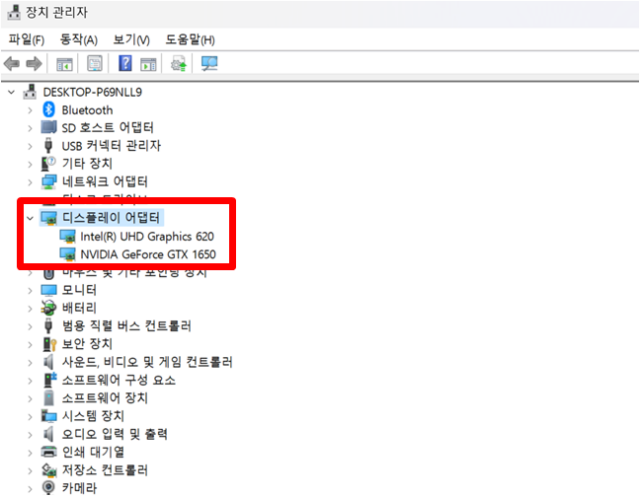This screenshot has height=496, width=640.
Task: Select the NVIDIA GeForce GTX 1650 entry
Action: pos(148,254)
